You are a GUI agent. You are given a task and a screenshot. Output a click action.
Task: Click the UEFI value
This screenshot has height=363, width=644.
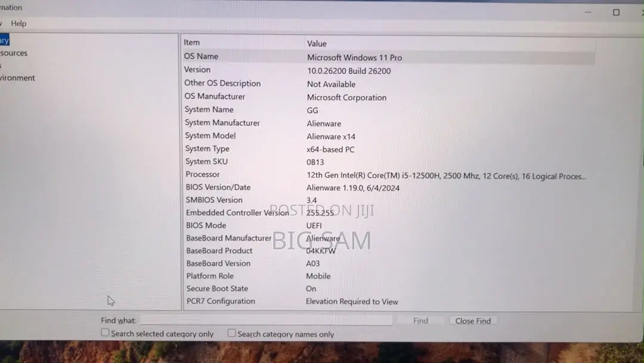314,226
